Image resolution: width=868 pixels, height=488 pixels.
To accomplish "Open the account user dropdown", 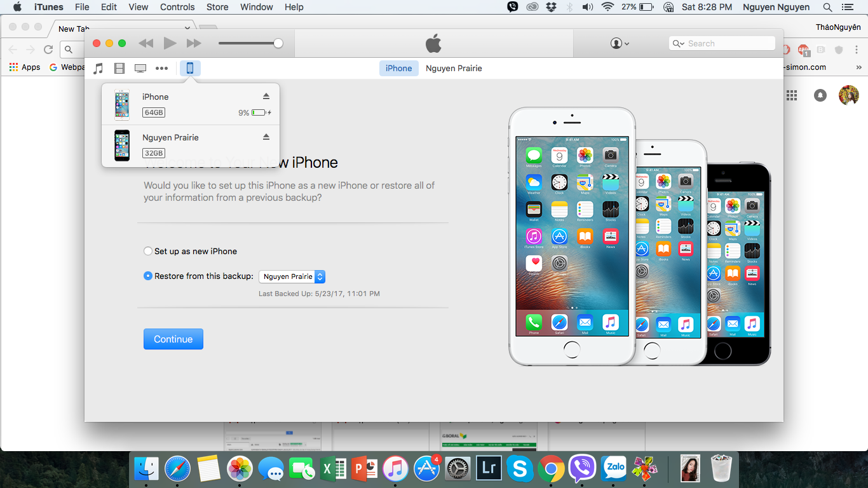I will tap(620, 43).
